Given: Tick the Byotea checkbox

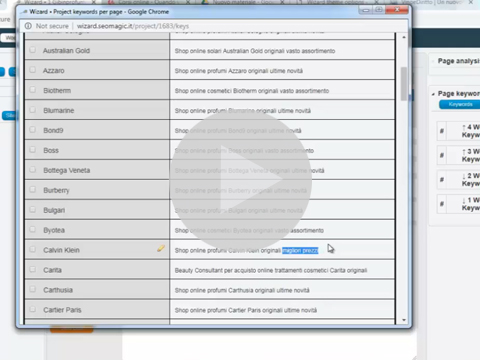Looking at the screenshot, I should [33, 230].
